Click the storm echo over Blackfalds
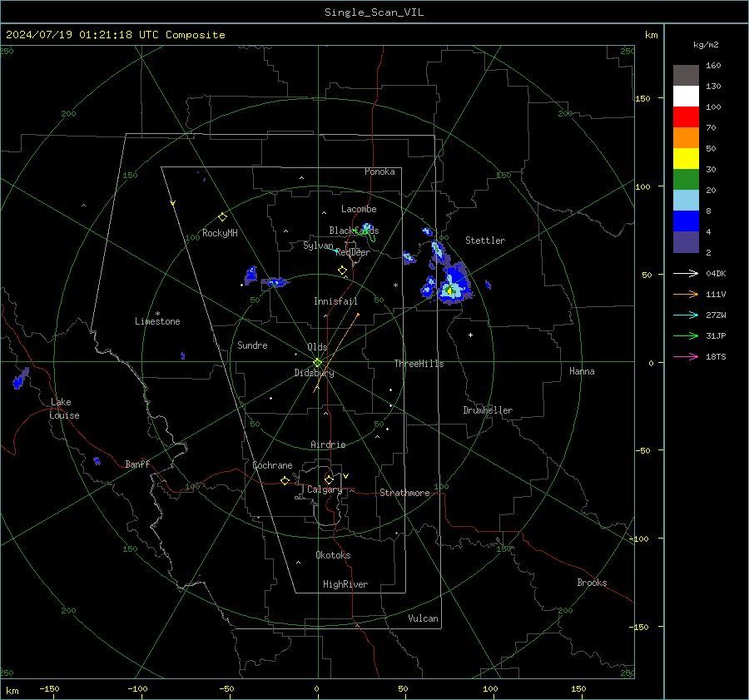The width and height of the screenshot is (749, 700). click(x=367, y=229)
